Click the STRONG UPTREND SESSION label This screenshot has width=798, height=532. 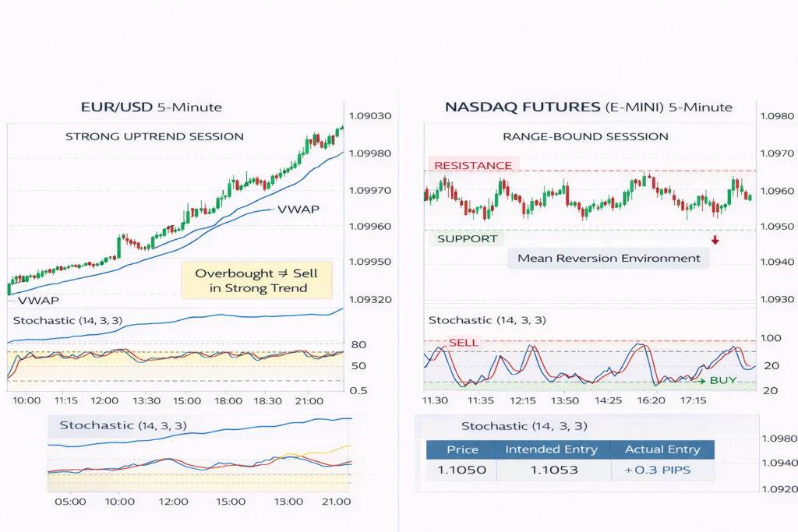[x=154, y=136]
